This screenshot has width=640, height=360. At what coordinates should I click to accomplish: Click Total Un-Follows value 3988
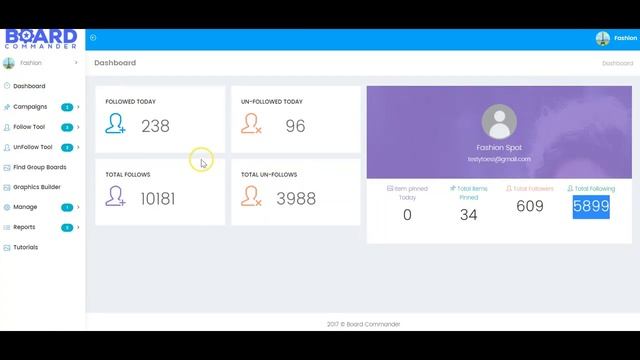[x=296, y=199]
